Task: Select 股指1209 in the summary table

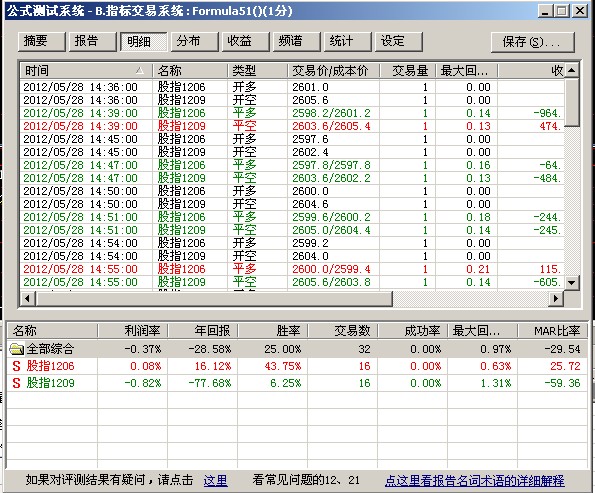Action: [x=297, y=383]
